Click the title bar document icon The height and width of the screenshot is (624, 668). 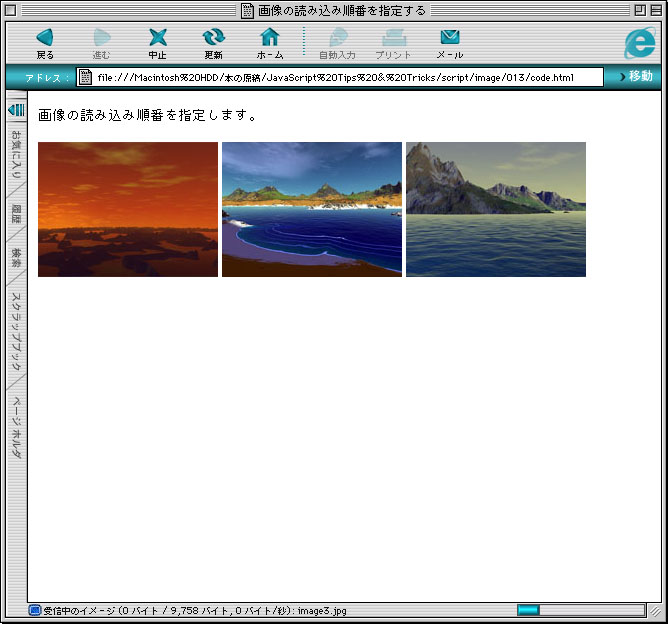[247, 10]
